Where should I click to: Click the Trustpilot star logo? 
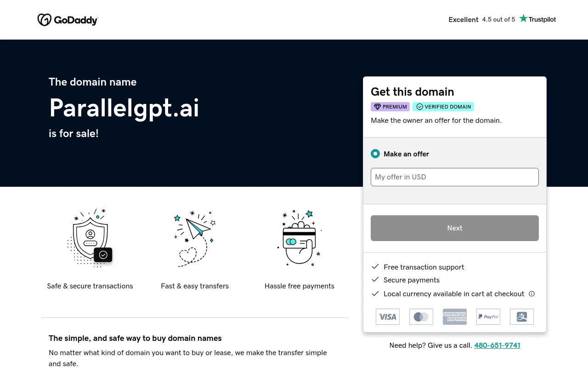pos(537,19)
